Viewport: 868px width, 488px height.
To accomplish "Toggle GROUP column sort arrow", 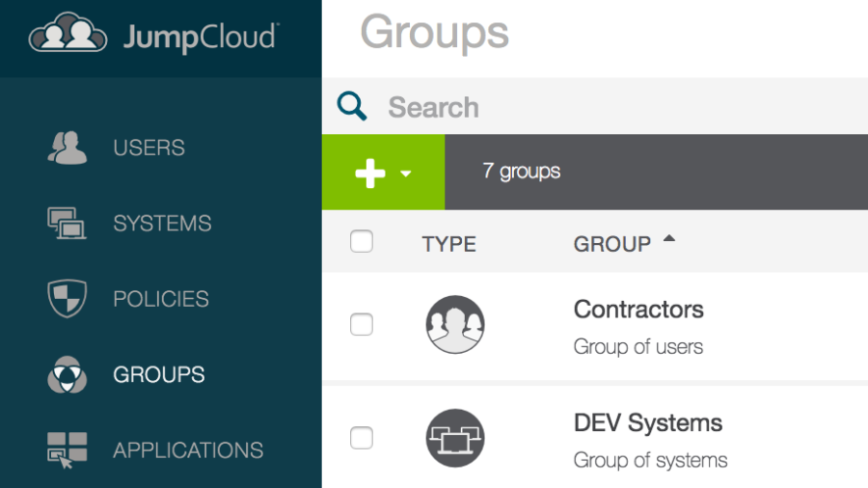I will pos(669,238).
